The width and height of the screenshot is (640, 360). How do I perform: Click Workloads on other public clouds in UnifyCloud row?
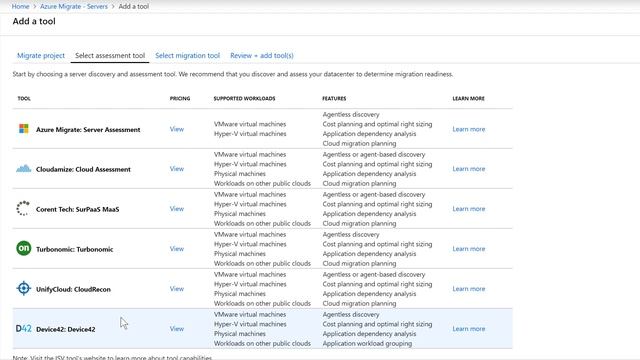[x=262, y=303]
